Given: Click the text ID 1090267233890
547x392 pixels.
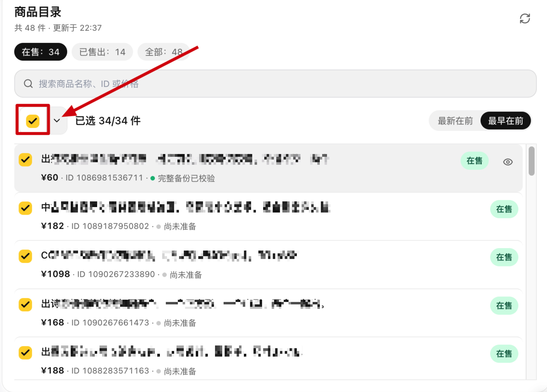Looking at the screenshot, I should tap(116, 274).
